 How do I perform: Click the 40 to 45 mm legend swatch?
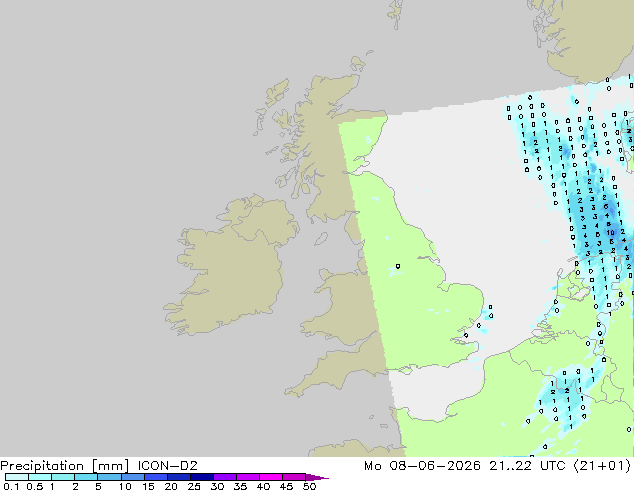click(271, 477)
